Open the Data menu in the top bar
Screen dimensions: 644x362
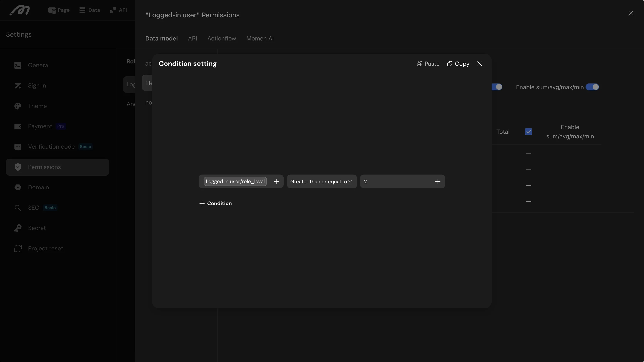(90, 10)
